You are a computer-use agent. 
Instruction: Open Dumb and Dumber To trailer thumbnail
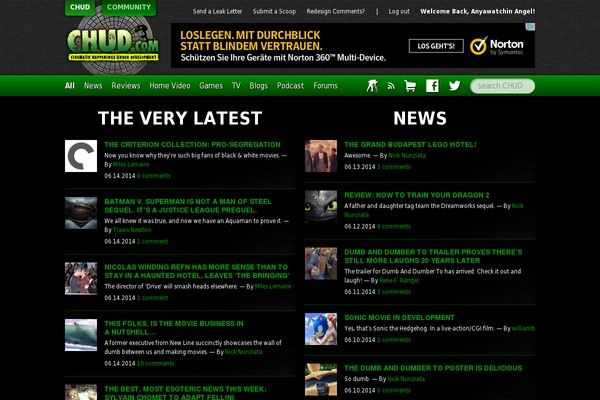click(x=321, y=263)
